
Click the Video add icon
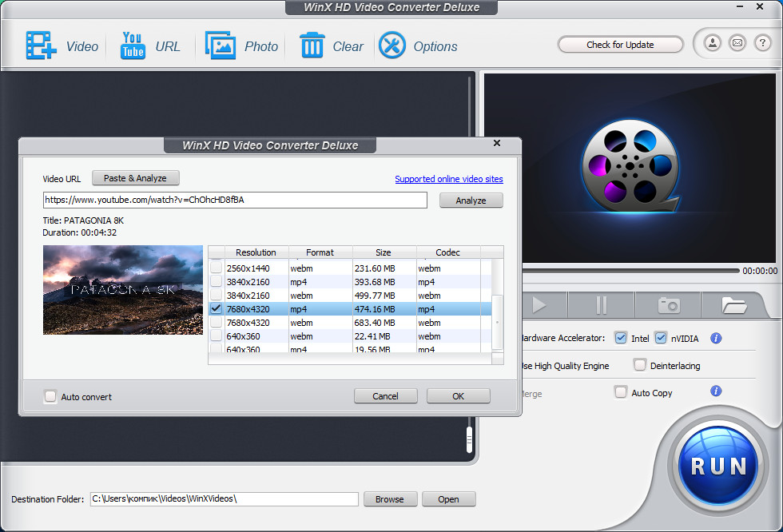[41, 46]
